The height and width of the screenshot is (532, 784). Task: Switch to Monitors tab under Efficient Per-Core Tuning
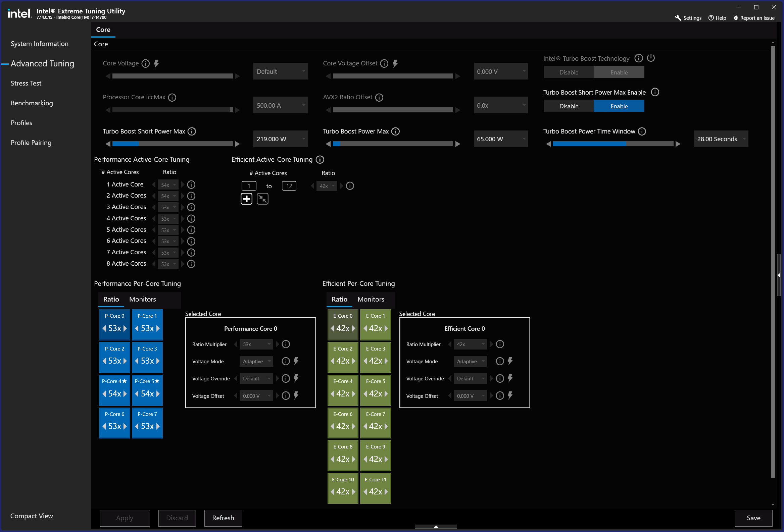[371, 299]
